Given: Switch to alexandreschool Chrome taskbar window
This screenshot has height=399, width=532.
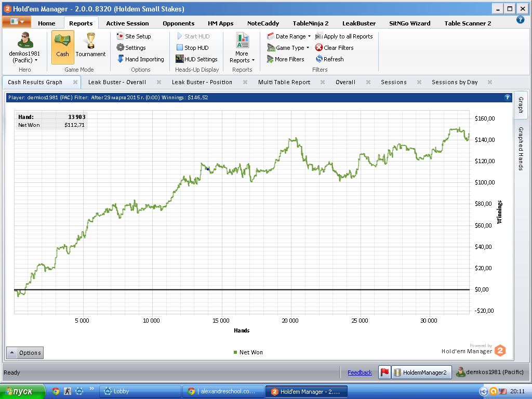Looking at the screenshot, I should coord(223,392).
